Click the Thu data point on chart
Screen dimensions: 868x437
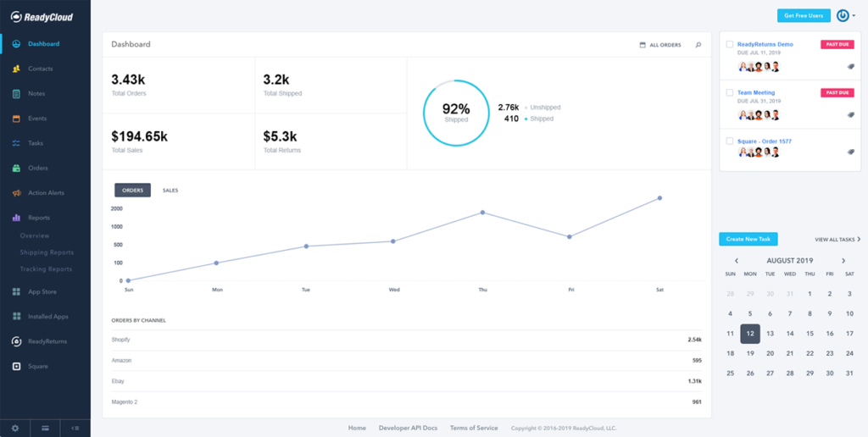click(x=482, y=213)
